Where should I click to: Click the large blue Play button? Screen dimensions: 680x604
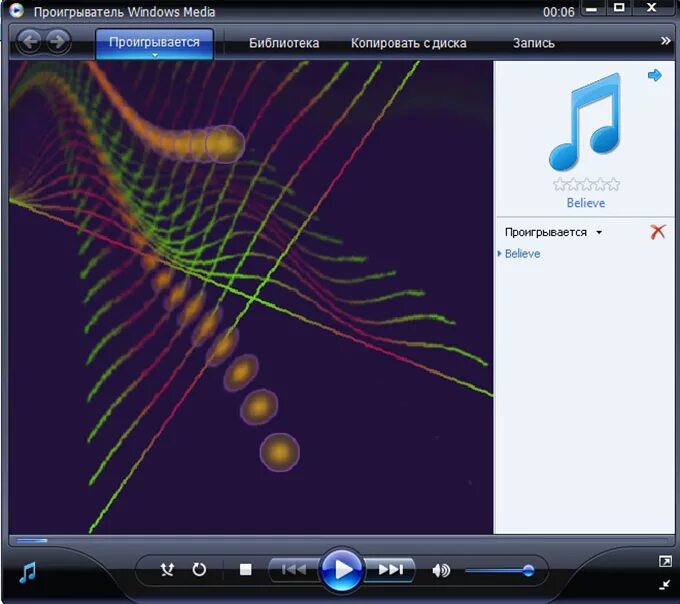[x=342, y=569]
